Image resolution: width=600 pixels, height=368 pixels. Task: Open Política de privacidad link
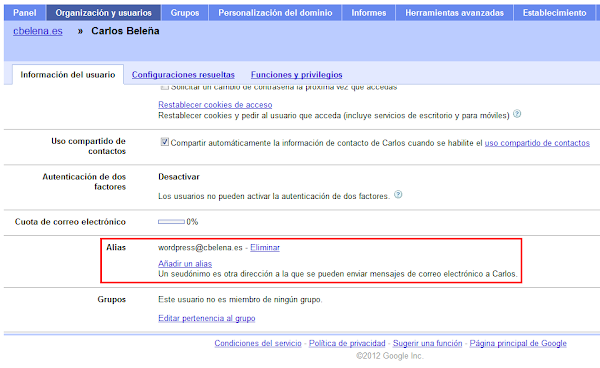[347, 343]
